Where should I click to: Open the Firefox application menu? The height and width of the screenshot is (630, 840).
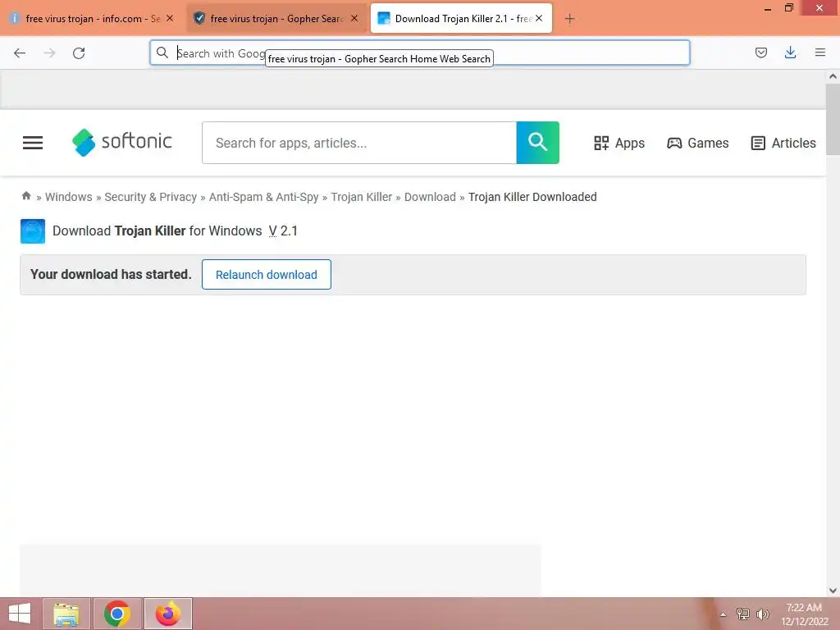tap(819, 52)
